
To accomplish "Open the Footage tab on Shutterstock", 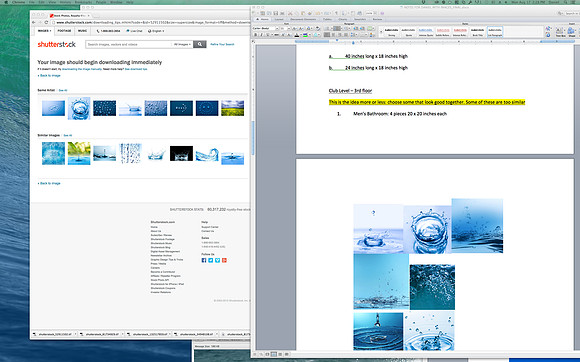I will point(64,31).
